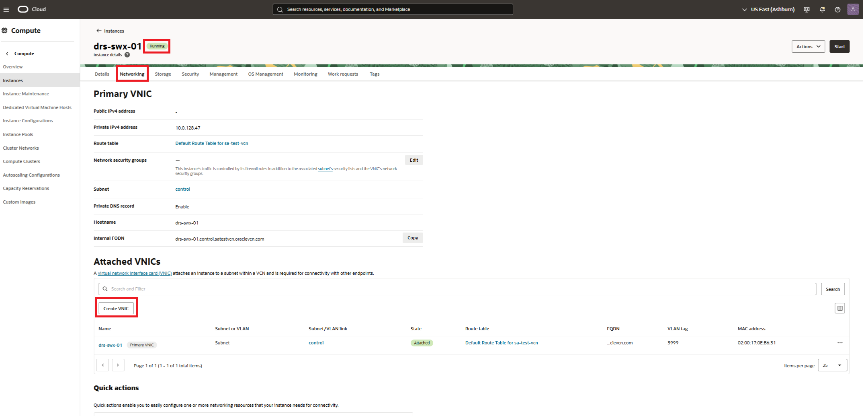
Task: Expand the Actions dropdown
Action: coord(808,46)
